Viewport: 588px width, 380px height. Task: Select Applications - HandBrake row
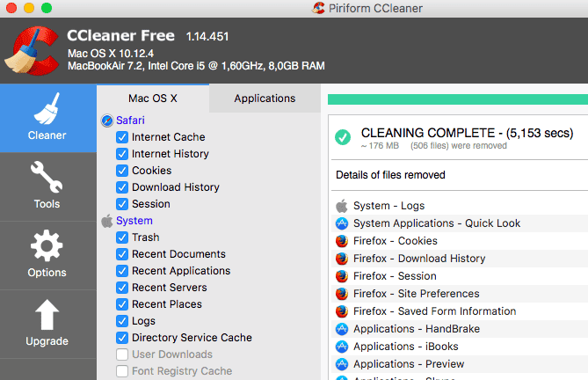pyautogui.click(x=460, y=329)
